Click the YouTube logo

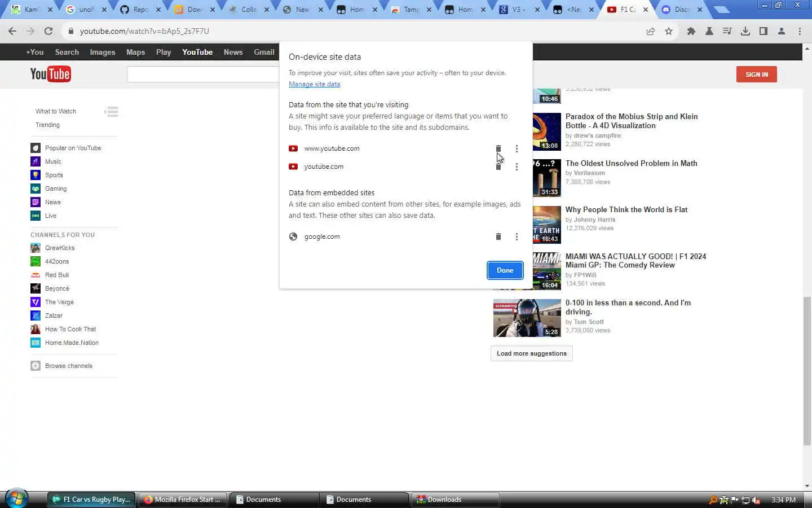pos(50,74)
